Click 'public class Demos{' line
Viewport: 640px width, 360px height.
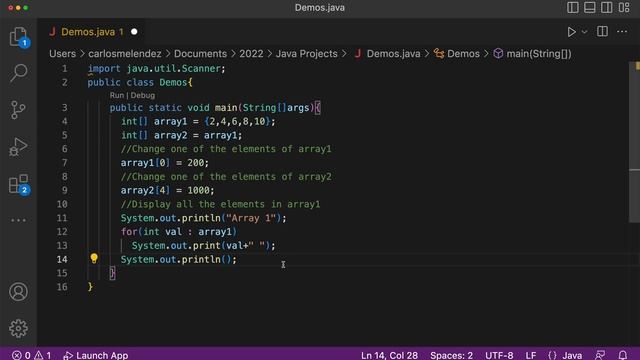[x=140, y=82]
